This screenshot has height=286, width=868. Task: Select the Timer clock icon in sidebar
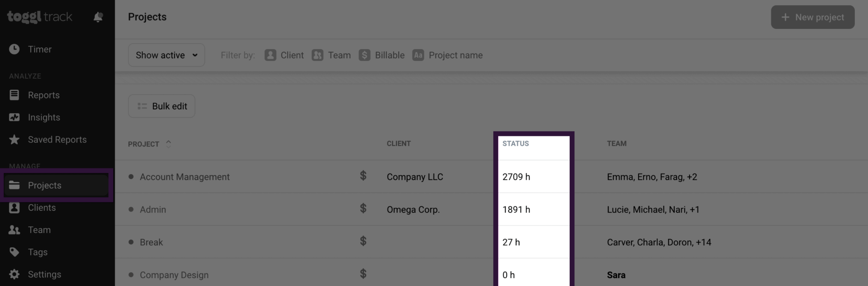[x=14, y=49]
